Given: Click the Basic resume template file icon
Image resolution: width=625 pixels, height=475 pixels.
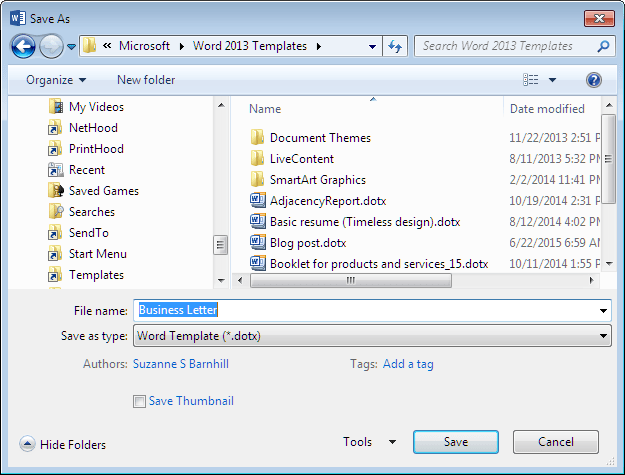Looking at the screenshot, I should coord(257,222).
